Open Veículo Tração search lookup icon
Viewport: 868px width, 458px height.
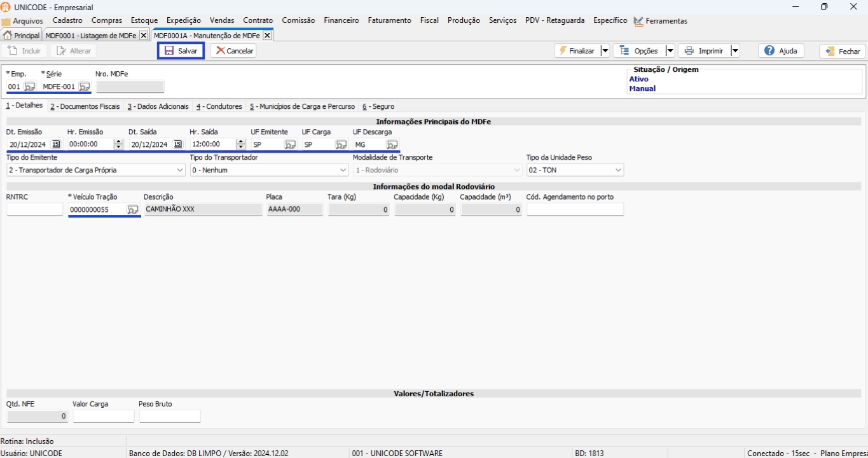(132, 209)
